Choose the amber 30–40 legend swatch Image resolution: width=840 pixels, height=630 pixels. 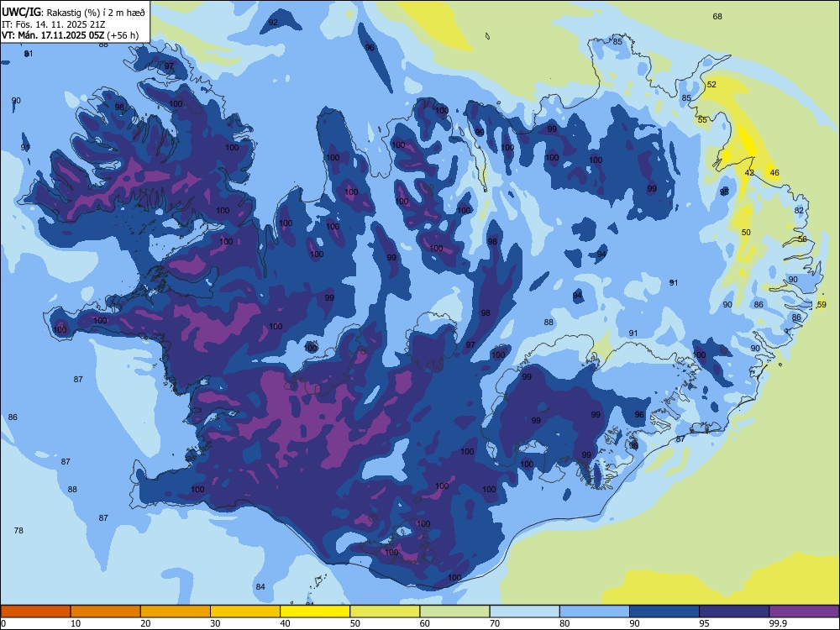(x=245, y=612)
